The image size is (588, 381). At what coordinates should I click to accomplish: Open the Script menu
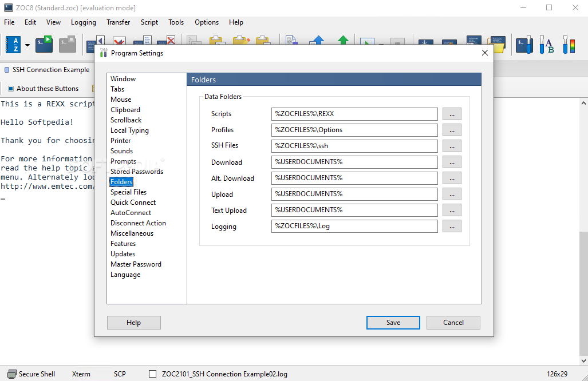pos(149,22)
